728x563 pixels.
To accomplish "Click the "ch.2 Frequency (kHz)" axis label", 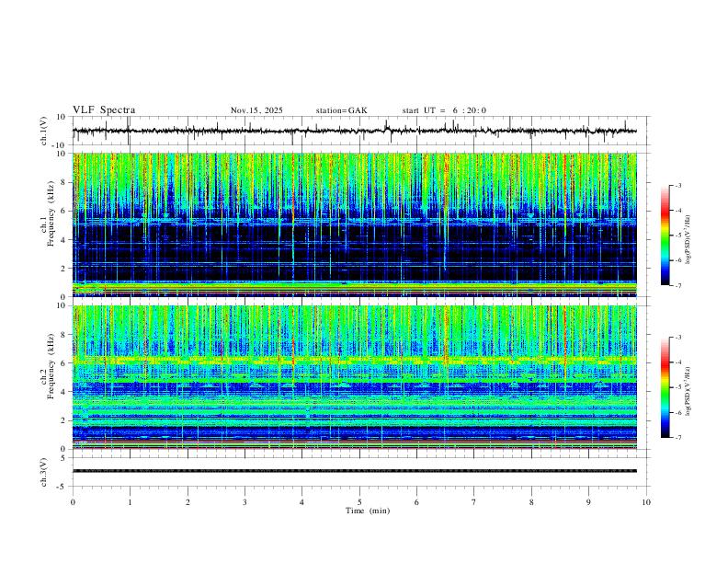I will pos(48,366).
